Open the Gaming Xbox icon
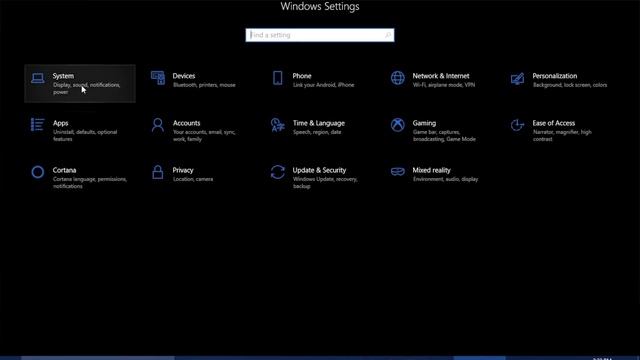The height and width of the screenshot is (360, 640). [x=398, y=125]
